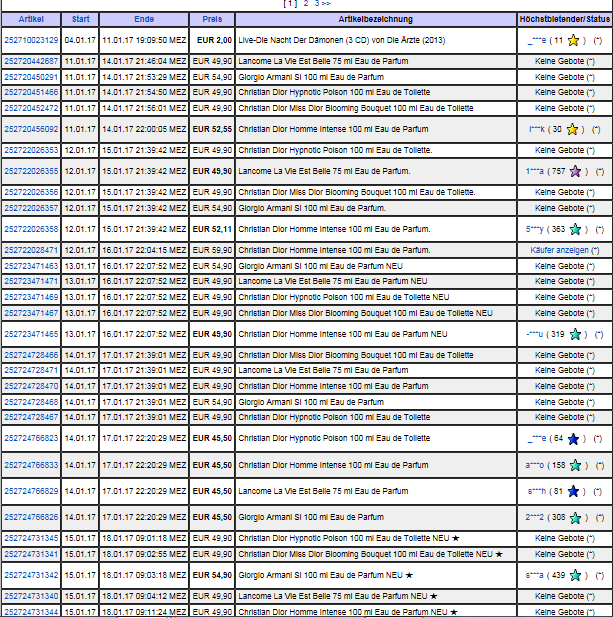Open bidder profile 5***y

535,229
